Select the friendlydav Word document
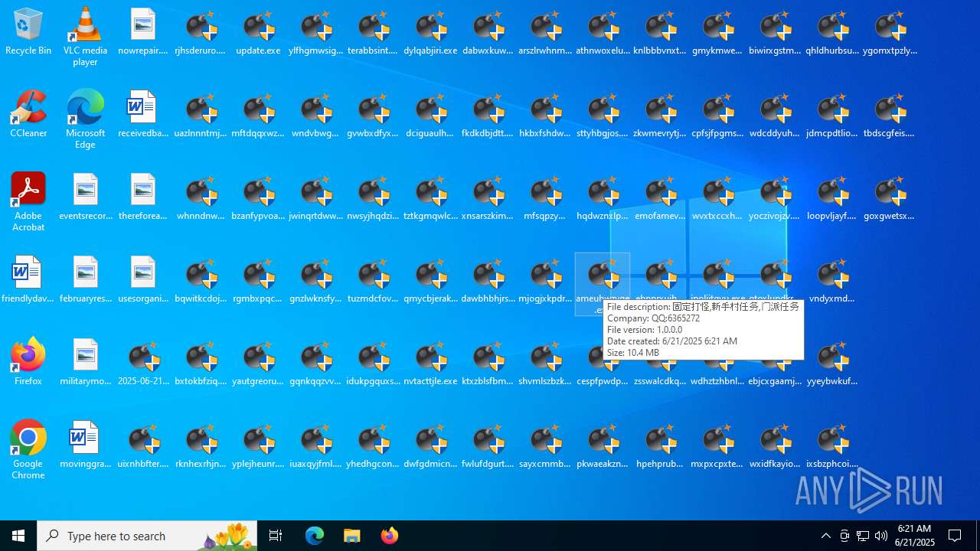 (x=28, y=280)
